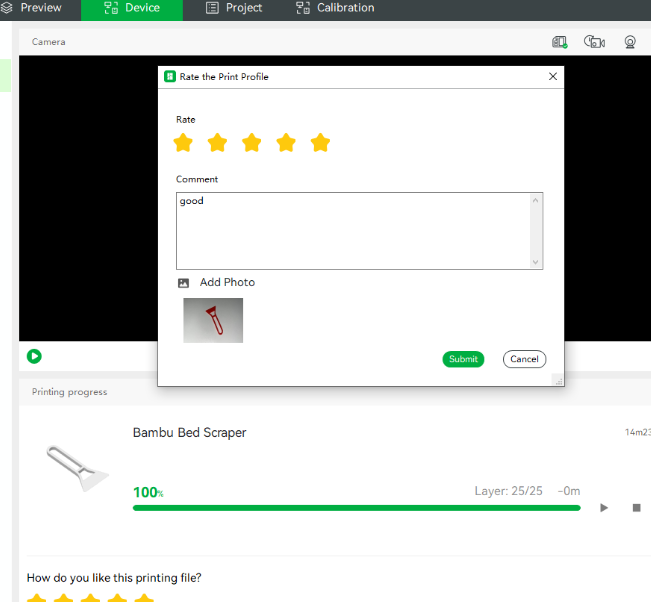Click the Bambu Bed Scraper title

point(189,433)
